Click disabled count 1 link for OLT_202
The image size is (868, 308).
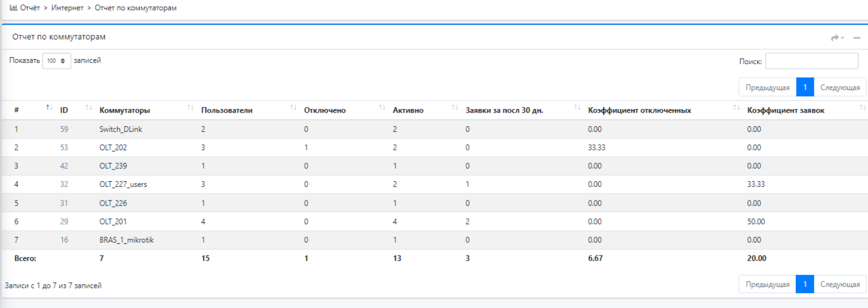(306, 148)
